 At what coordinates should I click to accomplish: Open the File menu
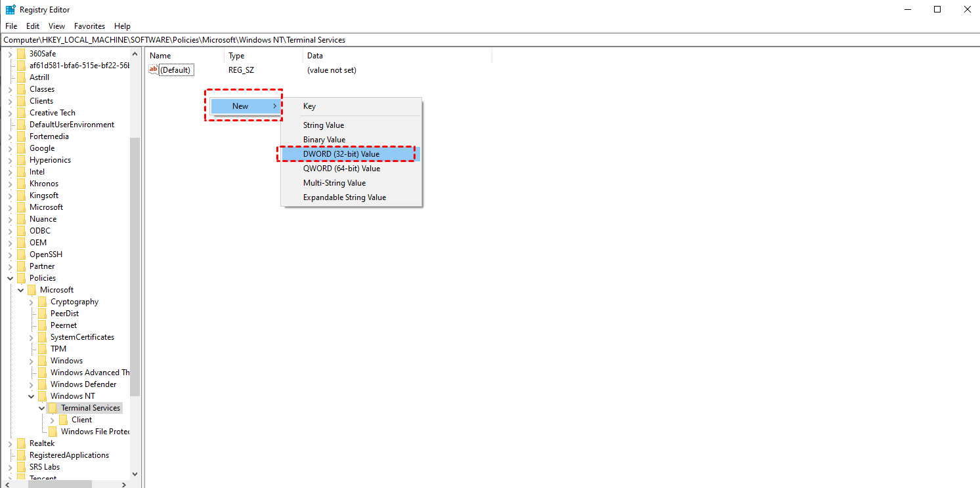pos(11,26)
